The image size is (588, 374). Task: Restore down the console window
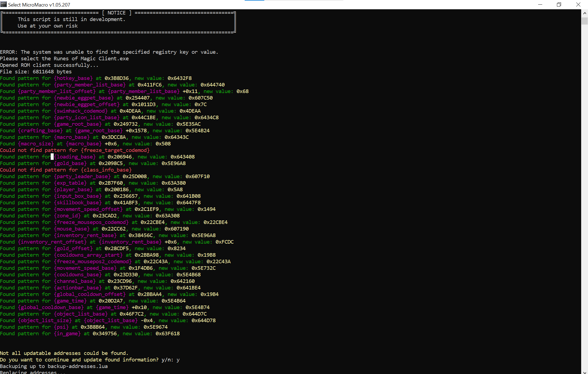559,4
